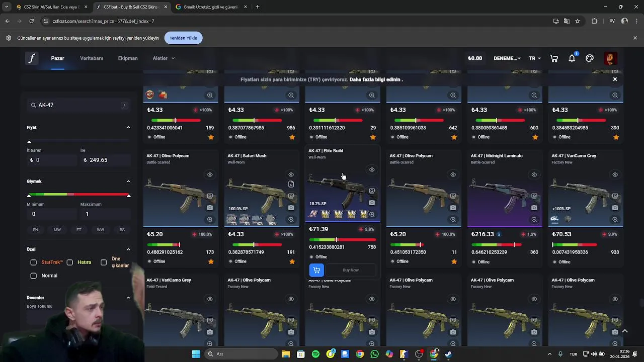The width and height of the screenshot is (644, 362).
Task: Open WhatsApp from the taskbar
Action: coord(374,354)
